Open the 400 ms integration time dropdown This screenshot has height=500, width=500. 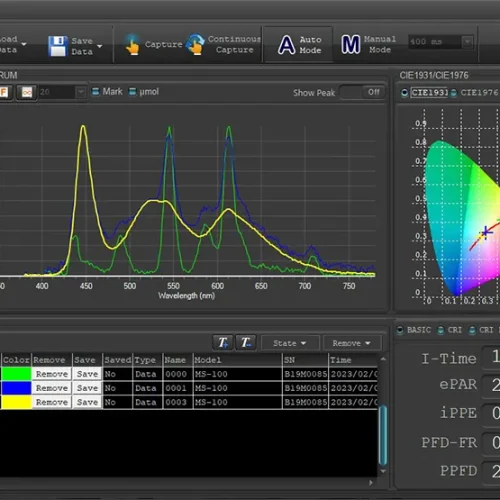click(467, 42)
